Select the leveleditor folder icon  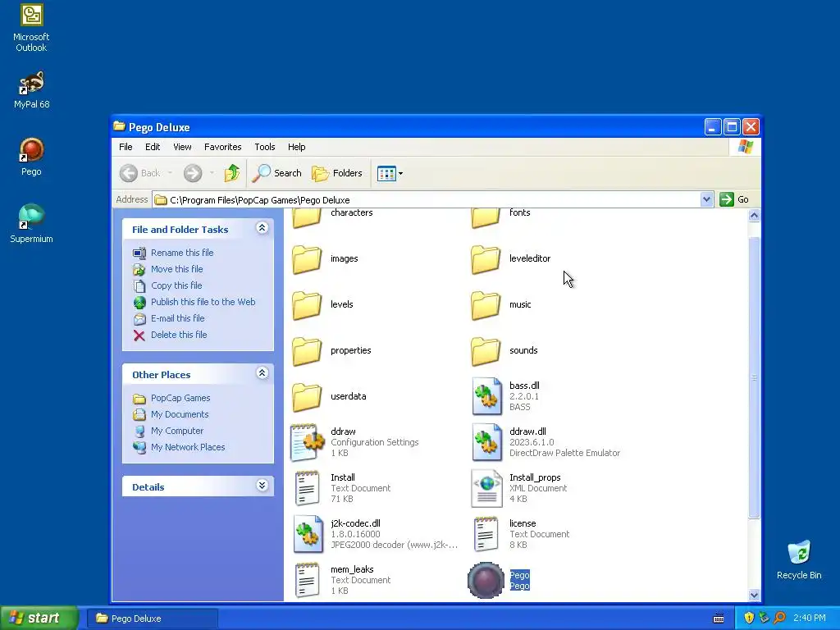pyautogui.click(x=486, y=259)
